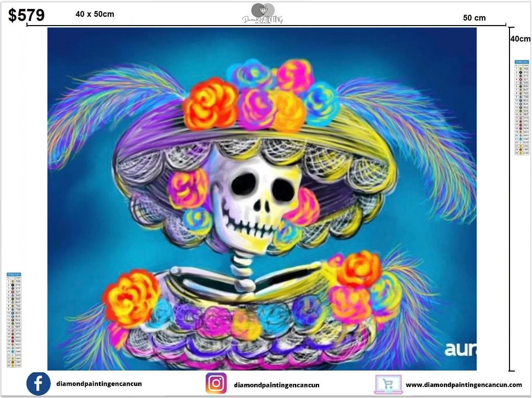The image size is (532, 398).
Task: Open Instagram handle diamondpaintingencancun beside Instagram logo
Action: click(276, 385)
